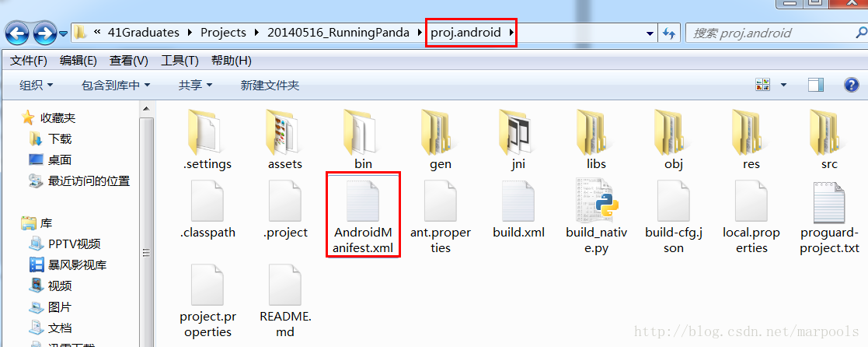Select the build_native.py Python file
The width and height of the screenshot is (868, 347).
[596, 216]
